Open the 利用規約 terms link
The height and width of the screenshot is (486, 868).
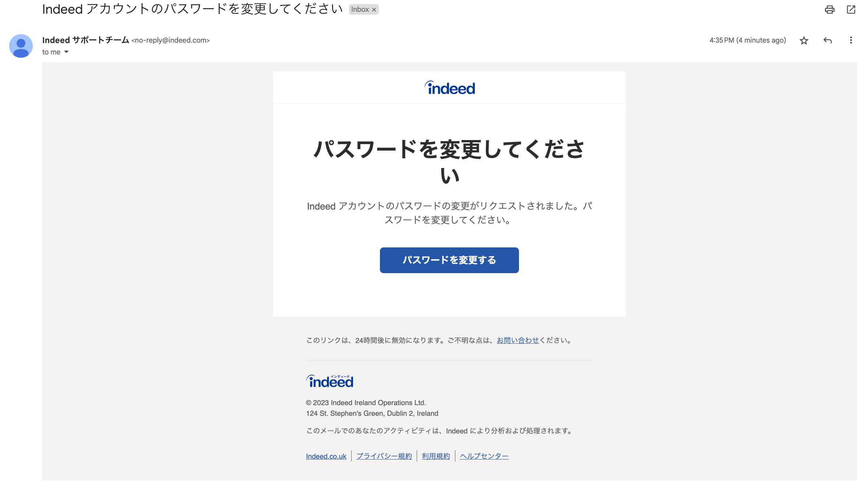(x=436, y=456)
